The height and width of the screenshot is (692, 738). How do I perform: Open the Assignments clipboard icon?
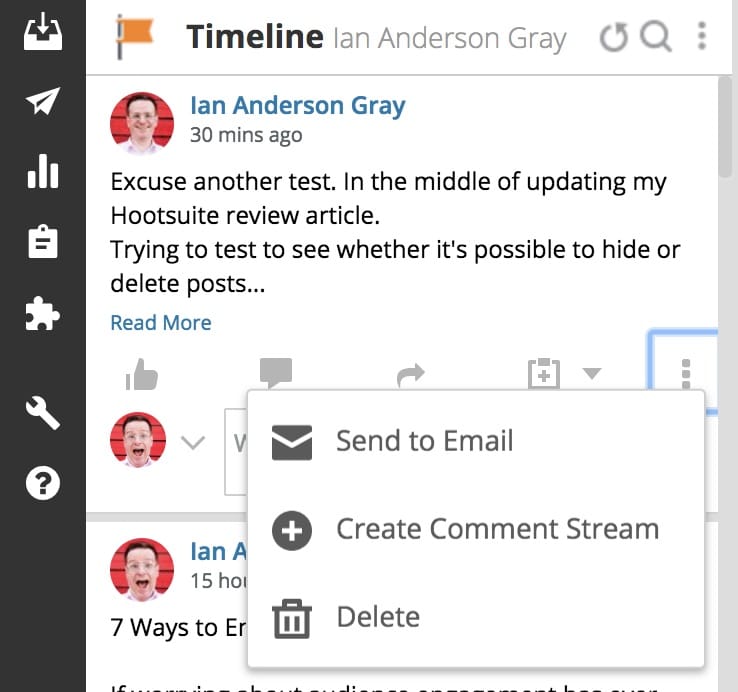(x=43, y=241)
